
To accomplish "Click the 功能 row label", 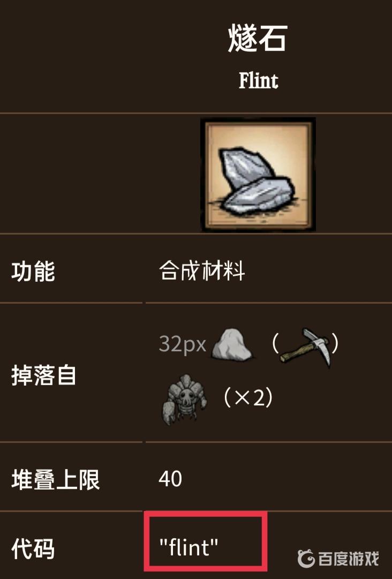I will click(33, 272).
